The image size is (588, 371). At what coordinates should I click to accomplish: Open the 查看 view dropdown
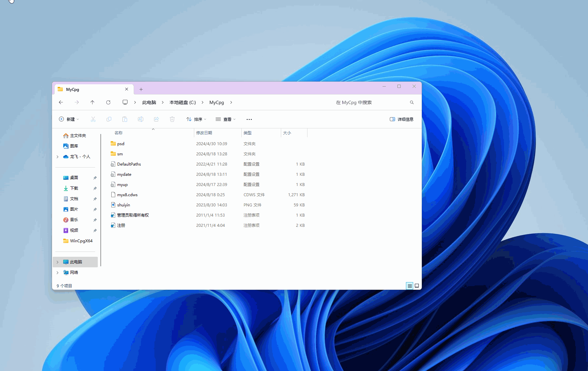pyautogui.click(x=226, y=119)
